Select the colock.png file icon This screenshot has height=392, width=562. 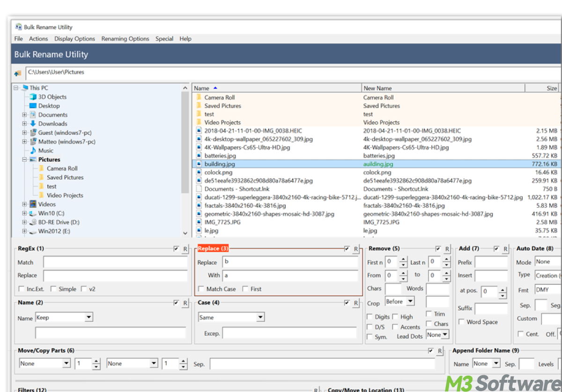coord(199,172)
